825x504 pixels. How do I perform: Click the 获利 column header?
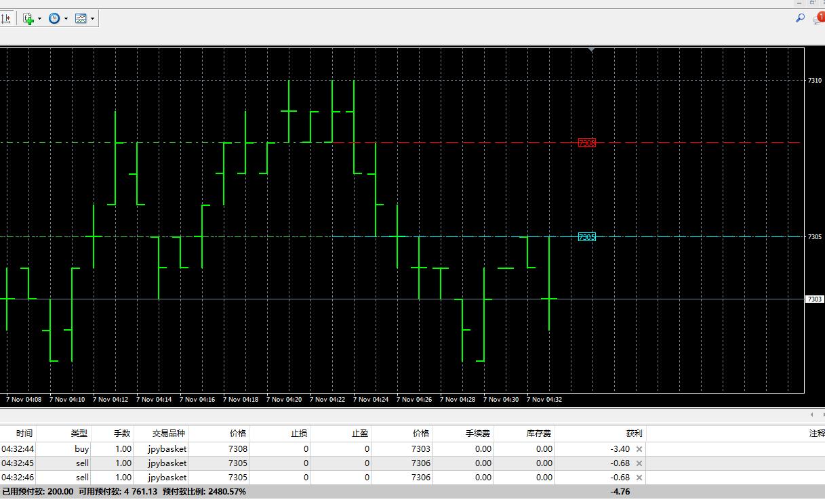tap(599, 434)
